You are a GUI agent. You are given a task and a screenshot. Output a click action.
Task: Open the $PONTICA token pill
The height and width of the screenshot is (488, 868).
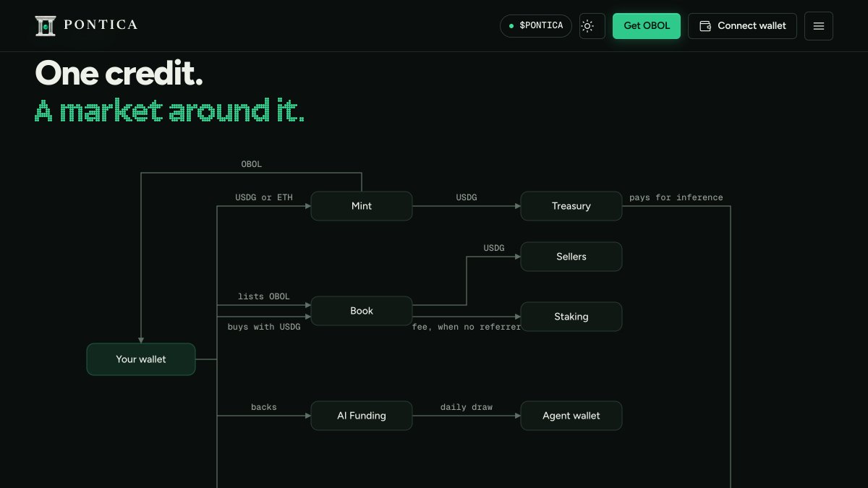[x=536, y=26]
